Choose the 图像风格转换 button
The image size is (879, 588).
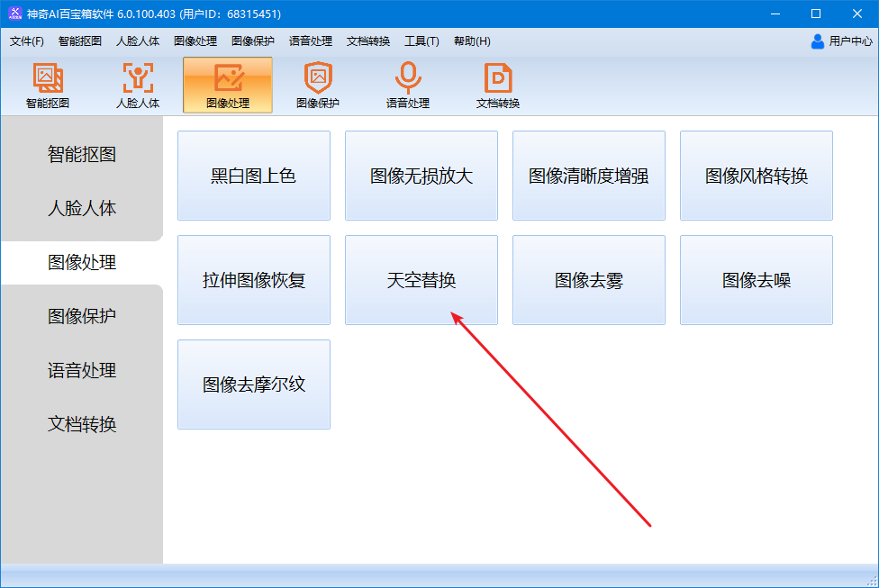coord(757,176)
